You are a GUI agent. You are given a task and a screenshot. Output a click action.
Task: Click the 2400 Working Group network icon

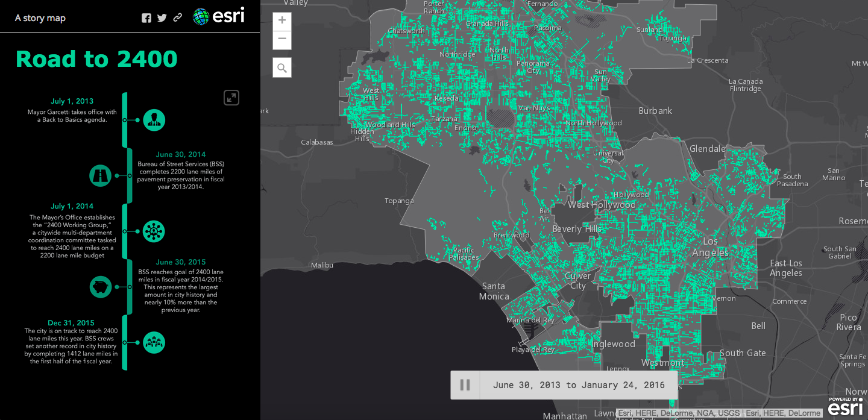coord(154,231)
